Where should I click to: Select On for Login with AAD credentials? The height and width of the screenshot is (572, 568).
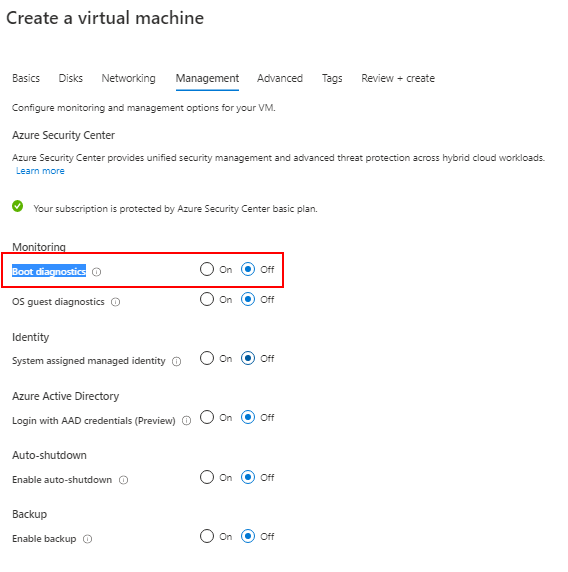point(207,417)
